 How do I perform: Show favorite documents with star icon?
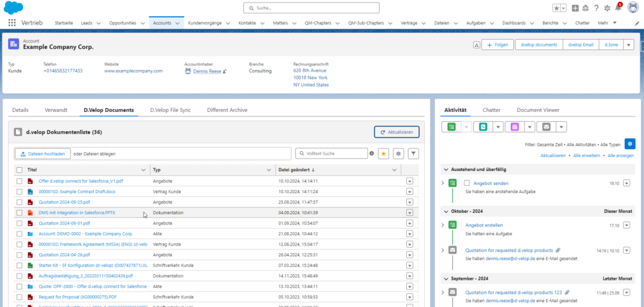pos(383,153)
